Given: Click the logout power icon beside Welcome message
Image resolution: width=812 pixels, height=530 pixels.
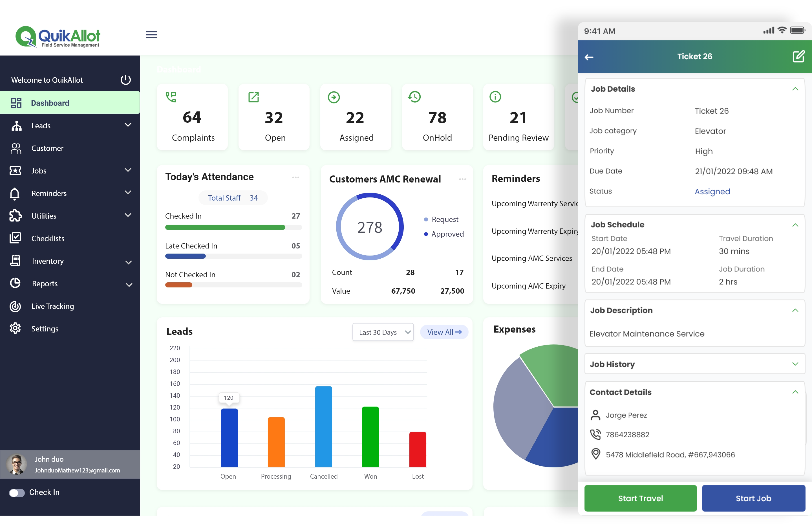Looking at the screenshot, I should 125,80.
